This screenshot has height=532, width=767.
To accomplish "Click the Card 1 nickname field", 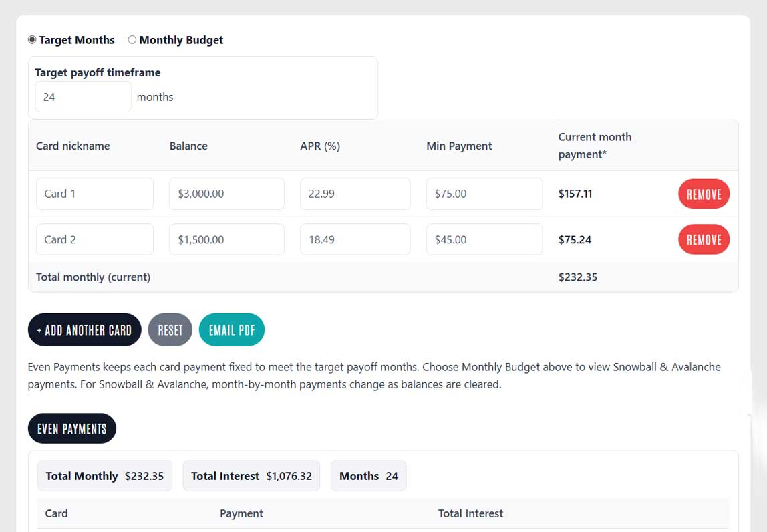I will click(x=94, y=193).
